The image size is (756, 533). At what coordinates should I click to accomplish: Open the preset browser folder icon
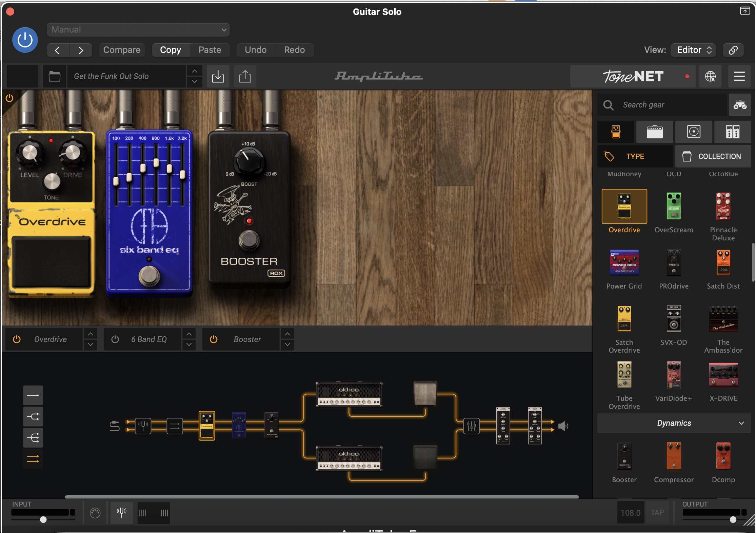[54, 76]
